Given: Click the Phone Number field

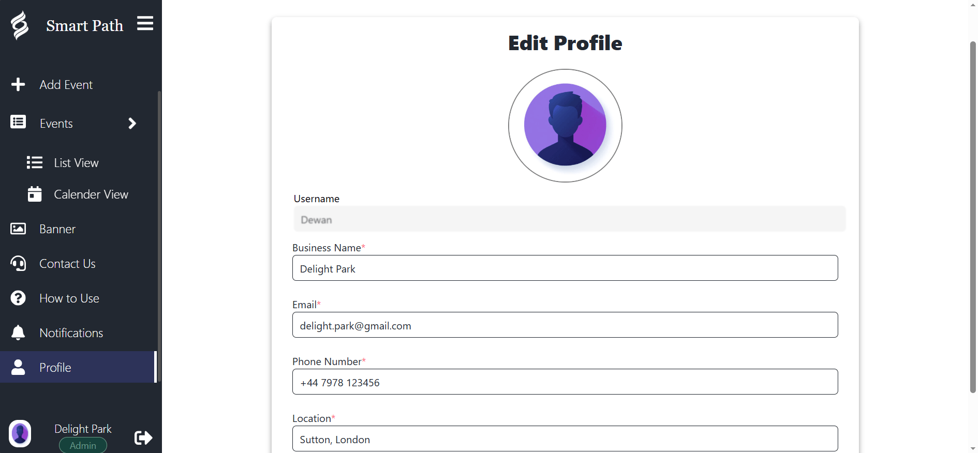Looking at the screenshot, I should coord(565,382).
